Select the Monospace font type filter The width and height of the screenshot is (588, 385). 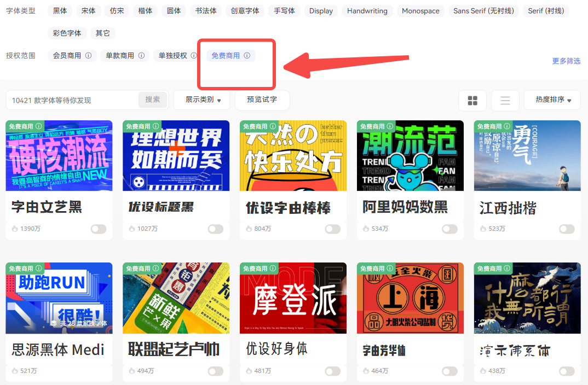(420, 11)
